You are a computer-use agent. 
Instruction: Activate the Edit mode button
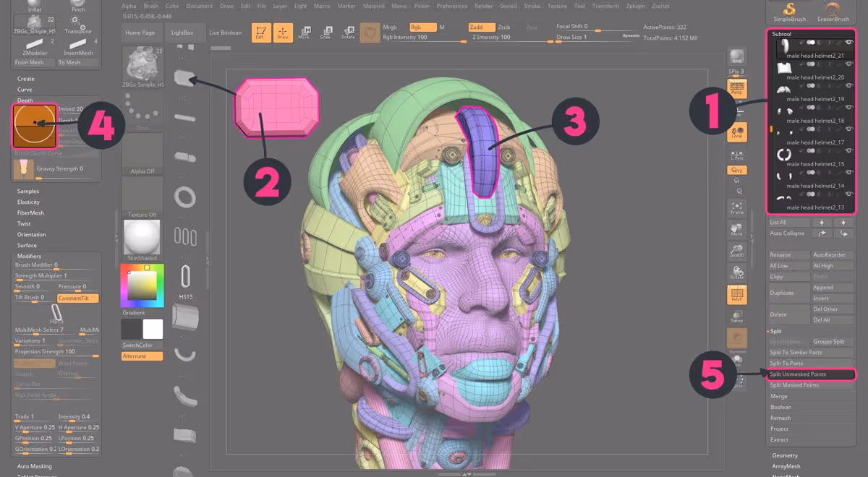(261, 33)
